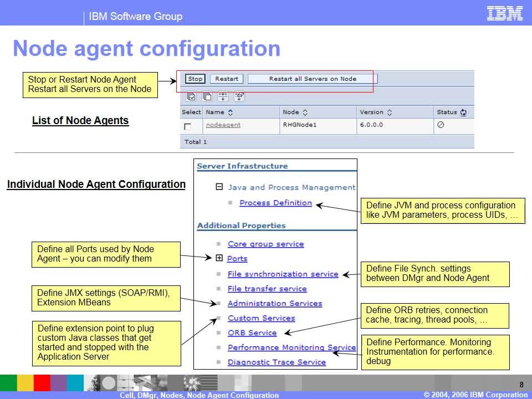532x399 pixels.
Task: Click the Status column header
Action: coord(447,112)
